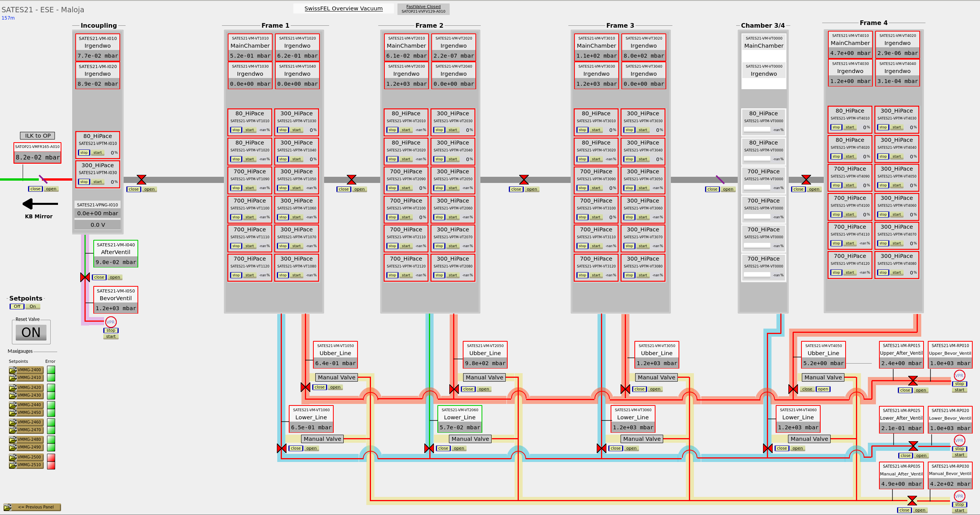
Task: Click the valve icon beside Frame 4 Lower_Line Manual Valve
Action: coord(768,448)
